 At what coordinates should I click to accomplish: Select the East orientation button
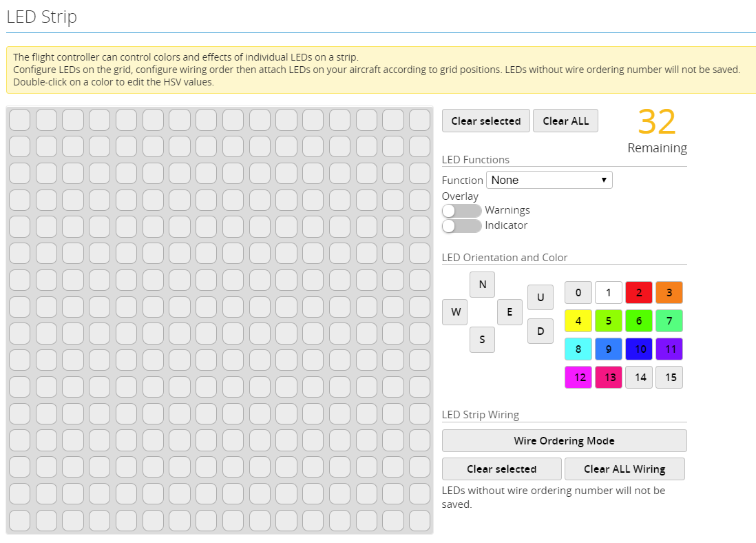coord(510,311)
